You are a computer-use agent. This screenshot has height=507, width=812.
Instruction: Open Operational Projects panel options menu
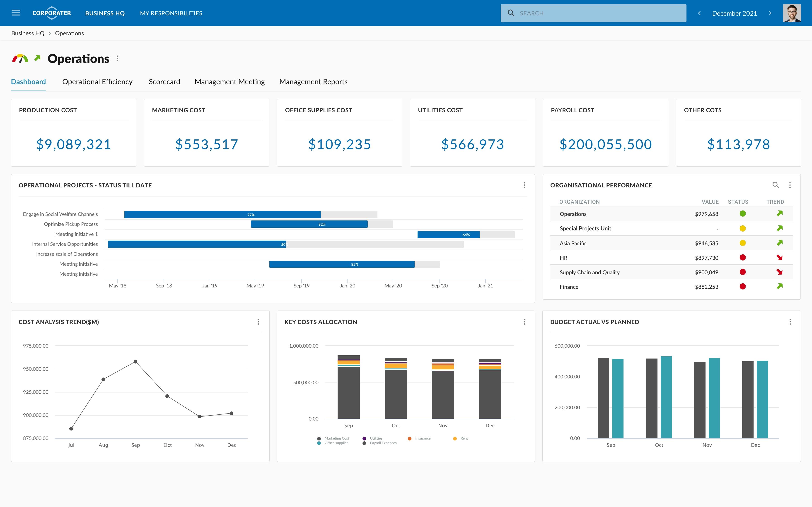(x=524, y=185)
